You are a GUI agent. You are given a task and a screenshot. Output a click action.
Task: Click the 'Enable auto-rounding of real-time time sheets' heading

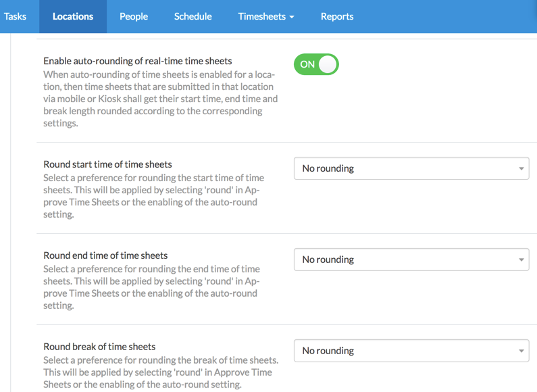(x=138, y=61)
